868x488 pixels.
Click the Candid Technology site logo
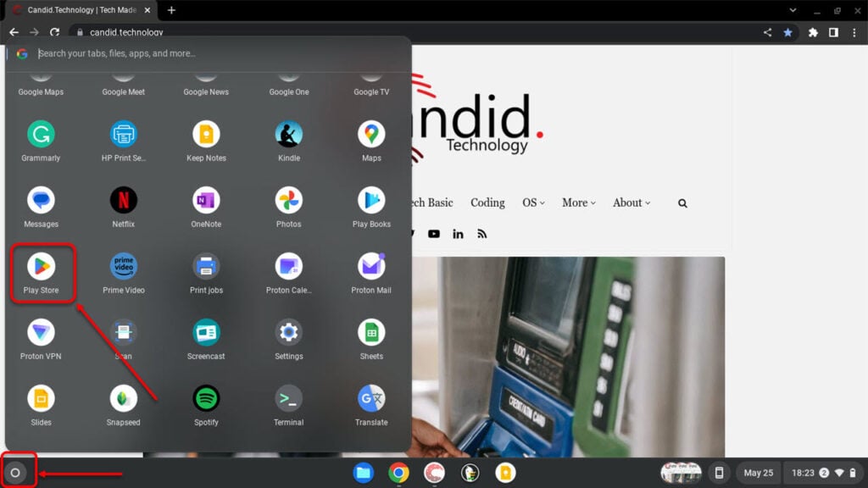coord(479,120)
